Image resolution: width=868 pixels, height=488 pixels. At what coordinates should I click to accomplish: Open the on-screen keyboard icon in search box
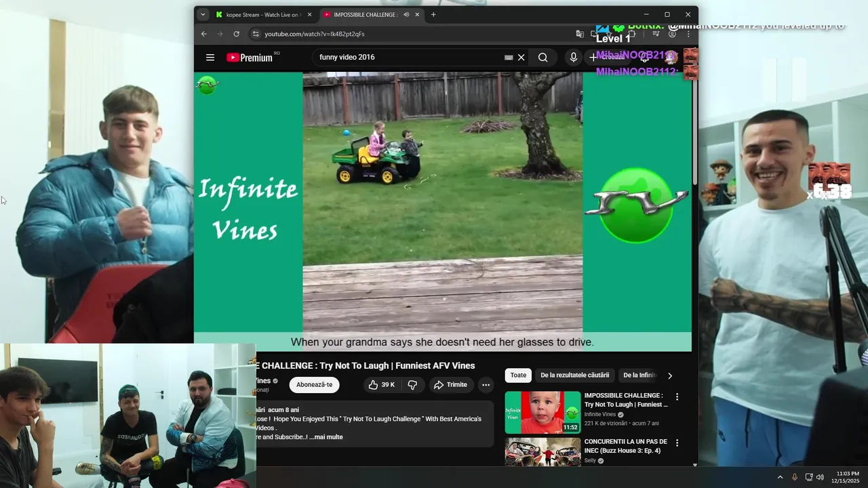coord(509,58)
